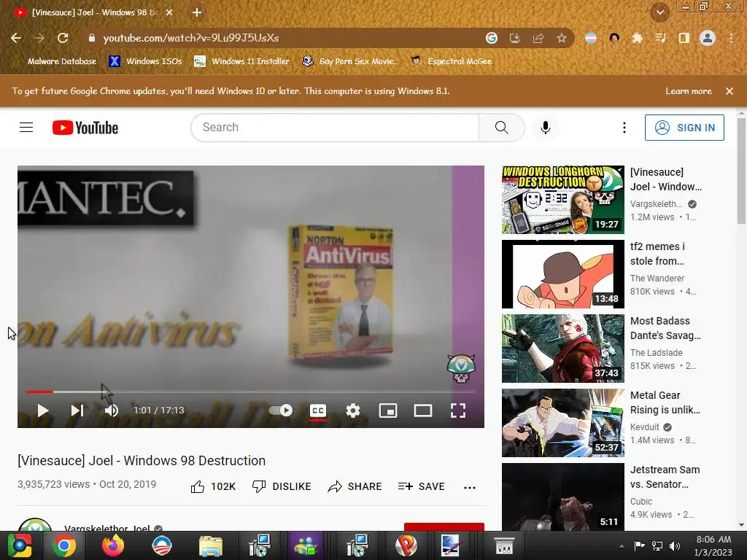The width and height of the screenshot is (747, 560).
Task: Click the page vertical scrollbar
Action: [x=741, y=169]
